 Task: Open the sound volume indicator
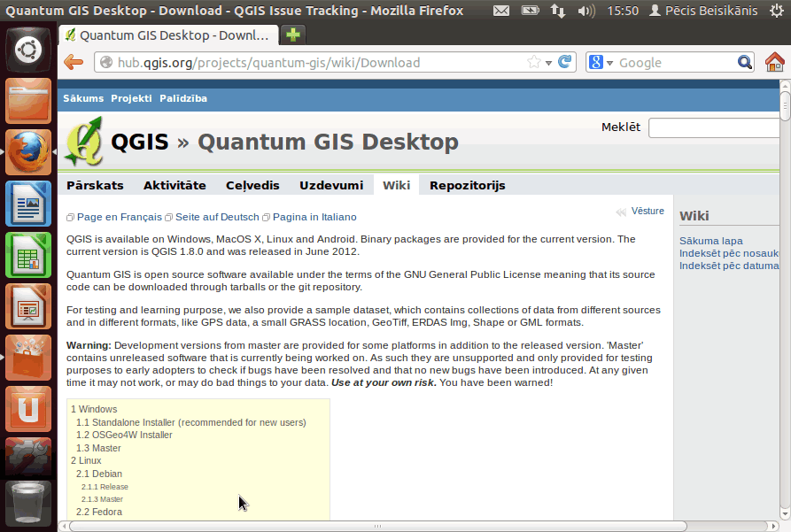[x=586, y=11]
